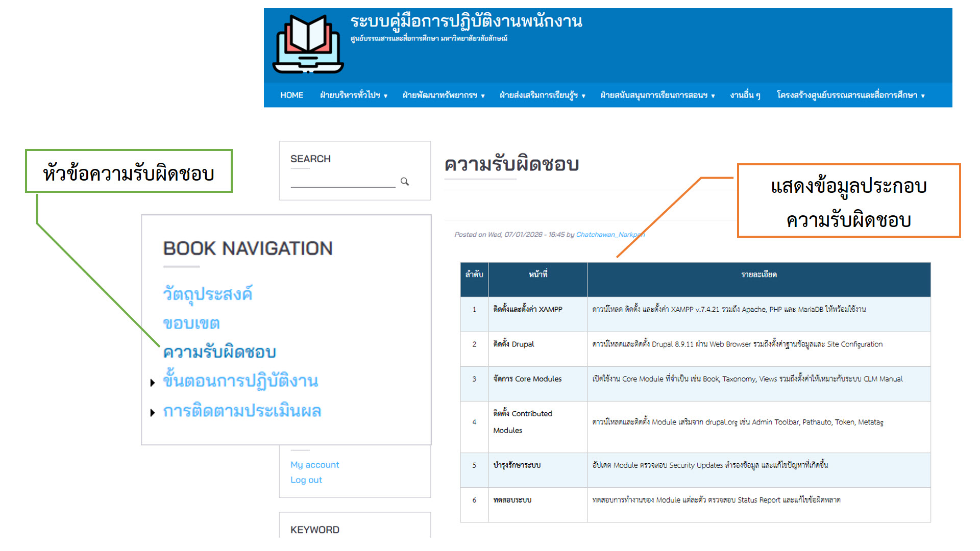Open the ขอบเขต book link
This screenshot has height=551, width=980.
[x=191, y=323]
